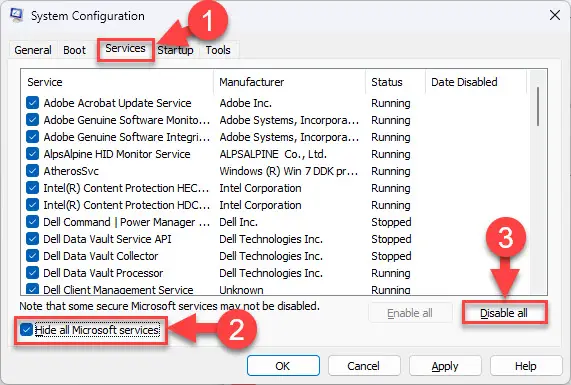This screenshot has width=571, height=385.
Task: Uncheck Intel Content Protection HDC checkbox
Action: click(32, 205)
